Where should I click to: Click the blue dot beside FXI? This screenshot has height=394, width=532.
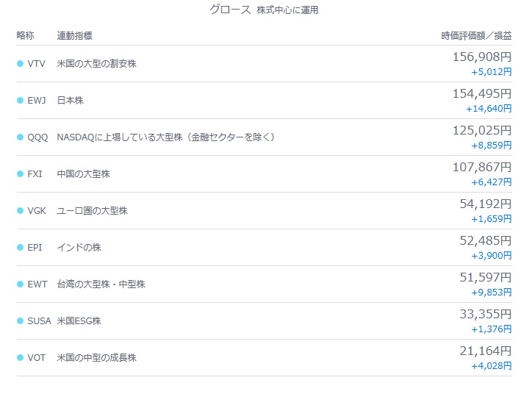(x=21, y=174)
